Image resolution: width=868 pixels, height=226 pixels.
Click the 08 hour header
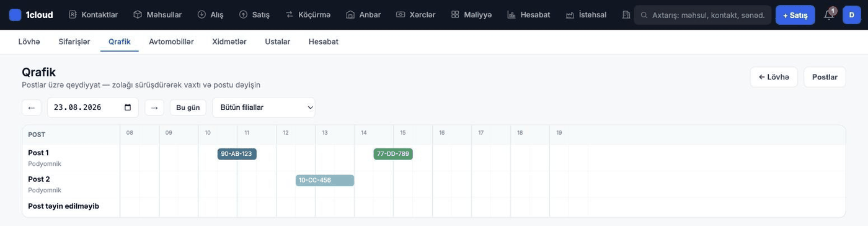130,133
